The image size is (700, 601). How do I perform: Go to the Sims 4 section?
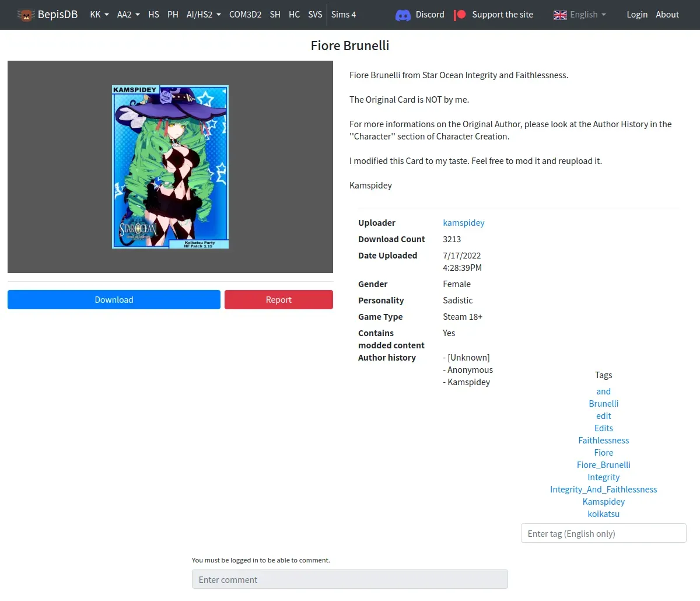coord(344,15)
